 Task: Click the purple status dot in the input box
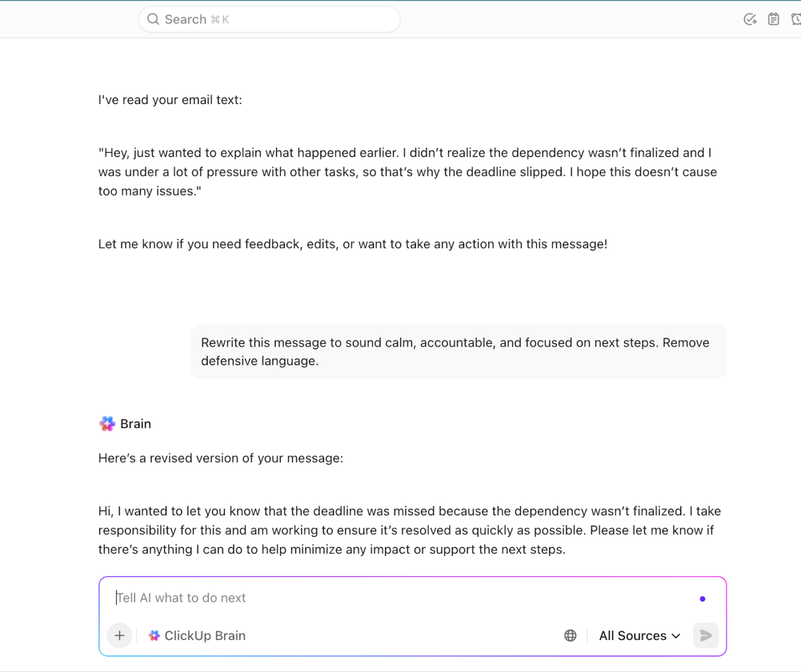point(703,599)
